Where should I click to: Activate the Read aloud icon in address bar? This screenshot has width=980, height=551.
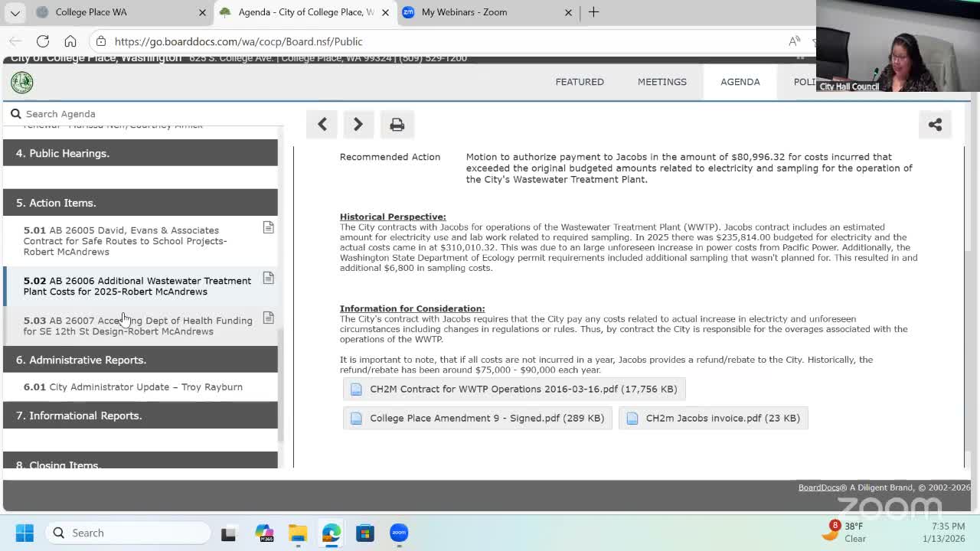click(x=795, y=41)
